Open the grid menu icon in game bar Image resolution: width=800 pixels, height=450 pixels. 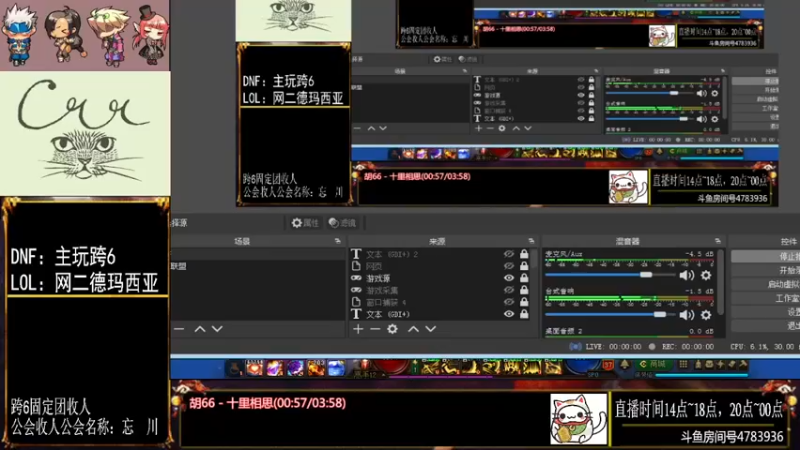(x=683, y=364)
